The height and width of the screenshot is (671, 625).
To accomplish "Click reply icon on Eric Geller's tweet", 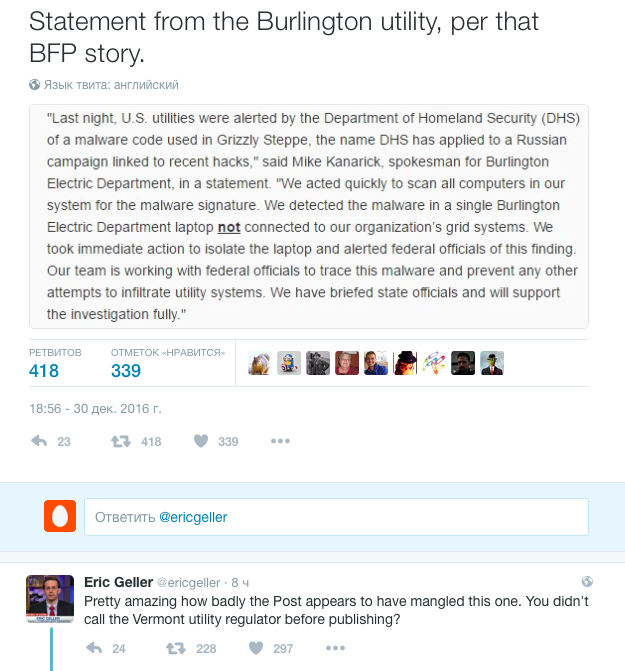I will [x=94, y=648].
